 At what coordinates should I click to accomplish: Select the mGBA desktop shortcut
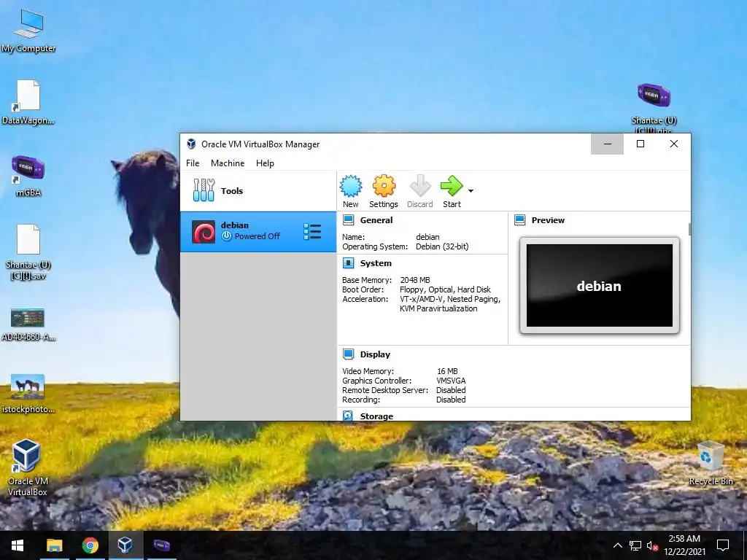coord(28,176)
